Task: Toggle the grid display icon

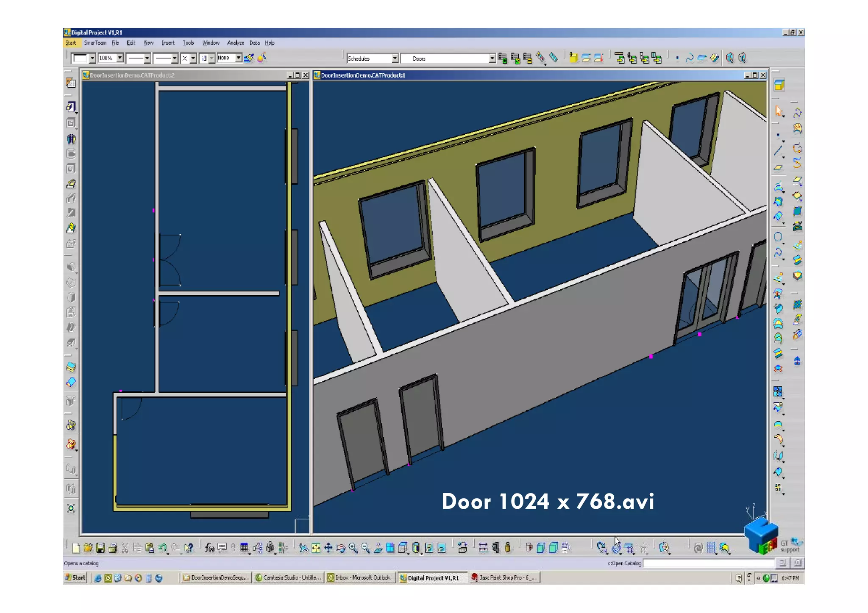Action: coord(711,548)
